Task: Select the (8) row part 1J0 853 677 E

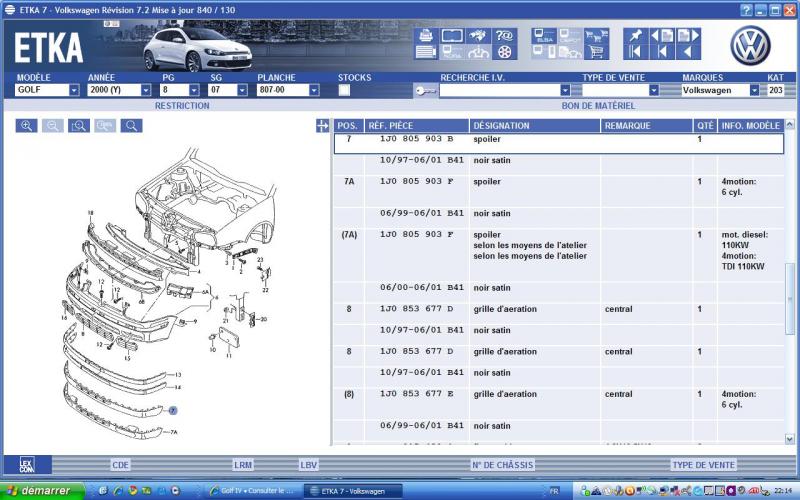Action: click(x=559, y=404)
